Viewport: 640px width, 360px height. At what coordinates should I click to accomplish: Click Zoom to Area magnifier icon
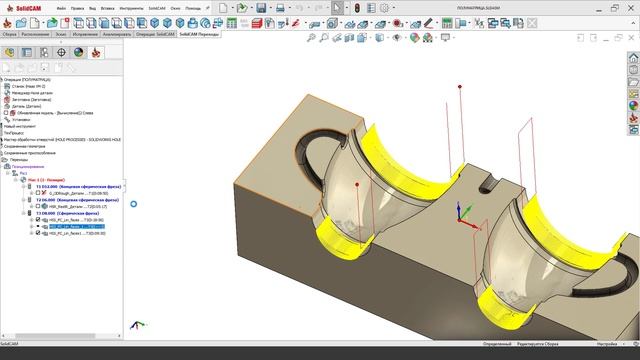[x=324, y=38]
